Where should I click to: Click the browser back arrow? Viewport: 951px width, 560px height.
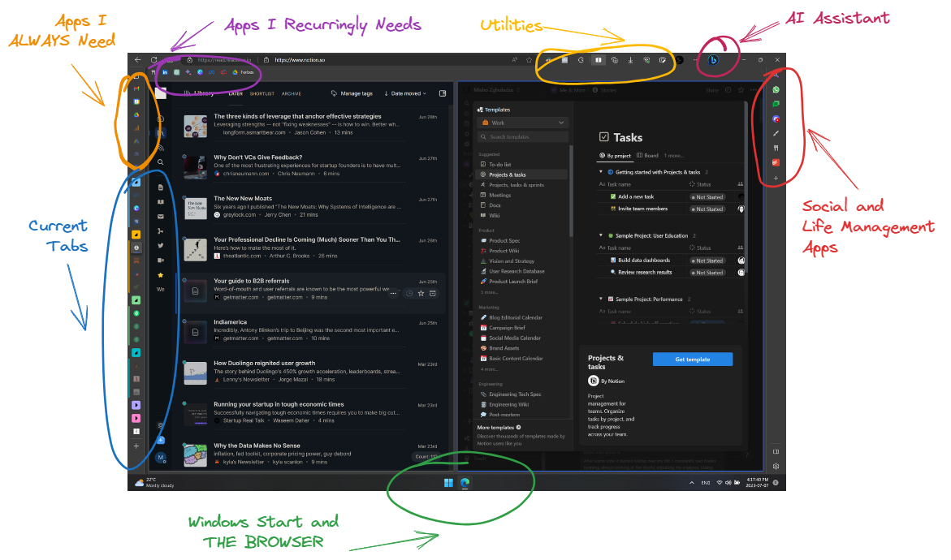(x=138, y=60)
